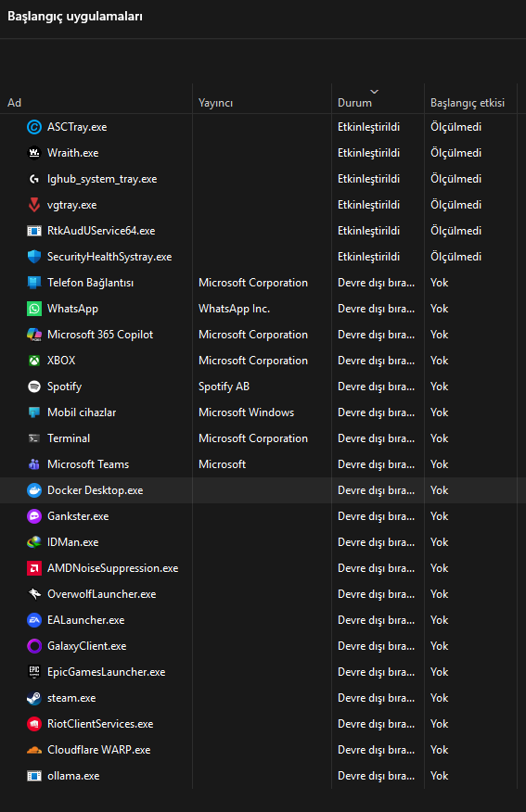Click the Docker Desktop whale icon
Viewport: 526px width, 812px height.
[34, 490]
